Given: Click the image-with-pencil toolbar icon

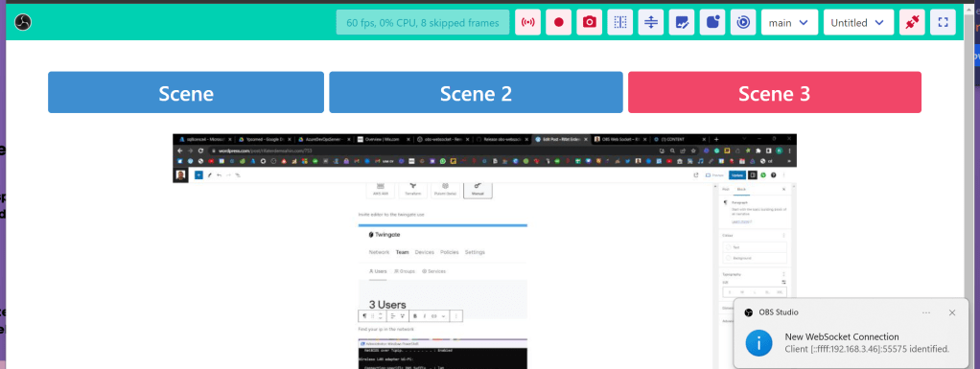Looking at the screenshot, I should click(x=682, y=22).
